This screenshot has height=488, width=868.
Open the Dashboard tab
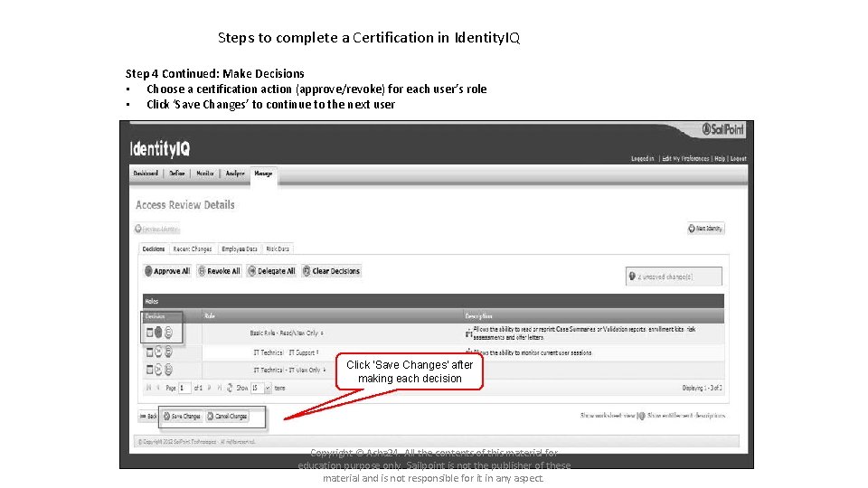146,174
